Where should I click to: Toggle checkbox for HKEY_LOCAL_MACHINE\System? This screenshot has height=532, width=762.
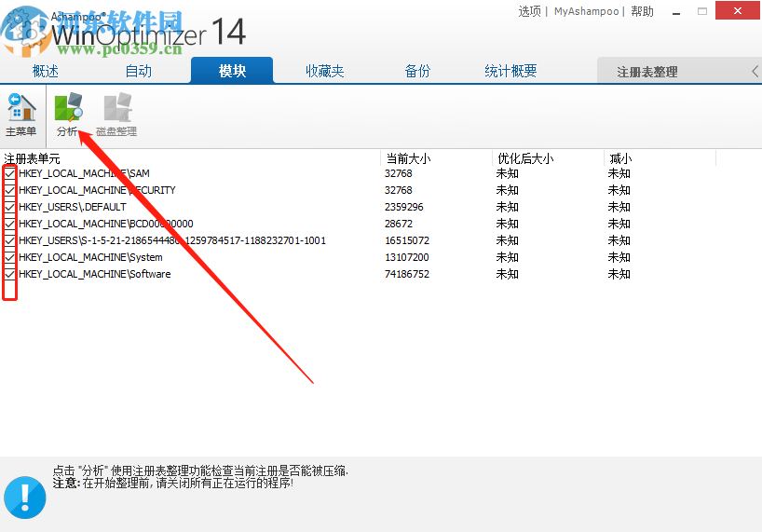(x=9, y=257)
